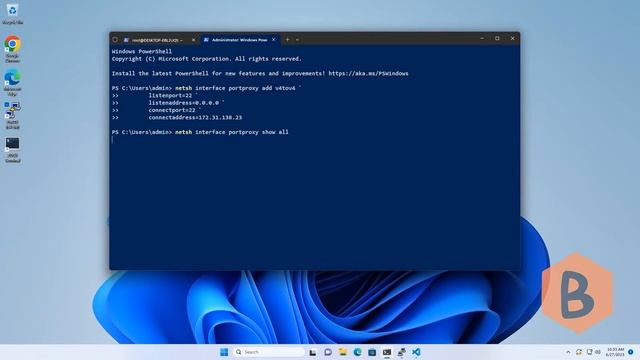
Task: Open Visual Studio Code from the taskbar
Action: point(416,352)
